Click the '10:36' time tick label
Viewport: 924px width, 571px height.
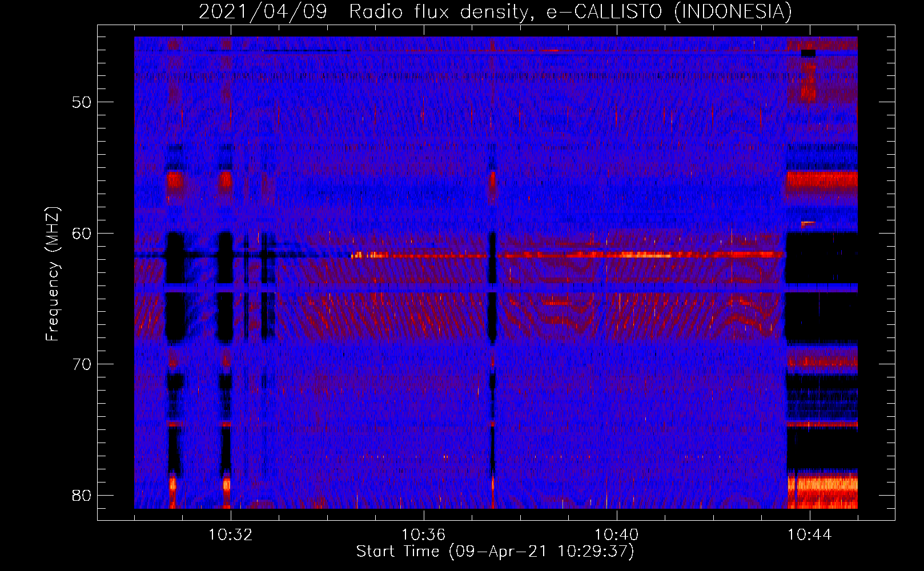click(424, 534)
